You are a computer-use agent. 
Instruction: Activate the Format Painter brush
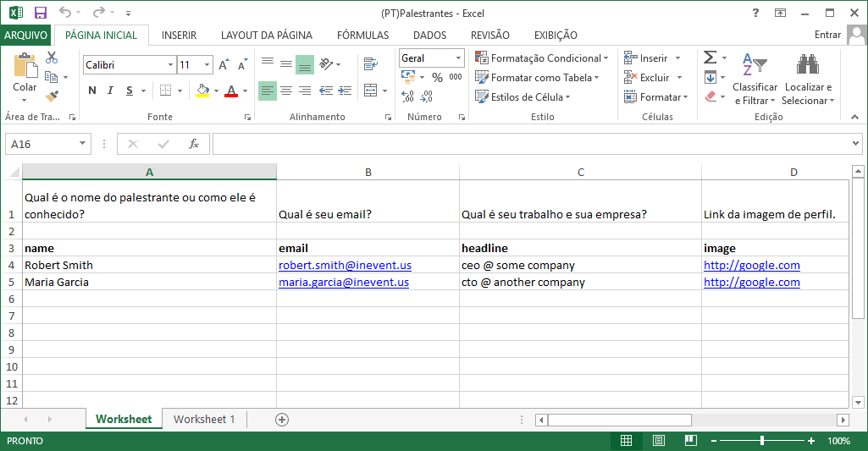52,96
